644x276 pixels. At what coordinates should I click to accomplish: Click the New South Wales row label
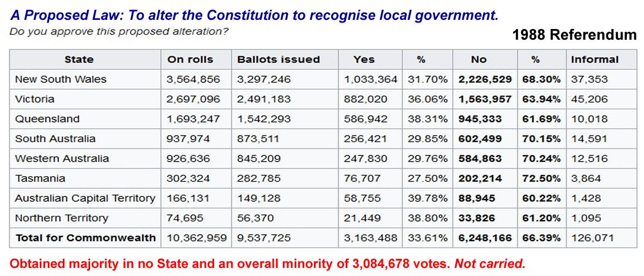(61, 79)
